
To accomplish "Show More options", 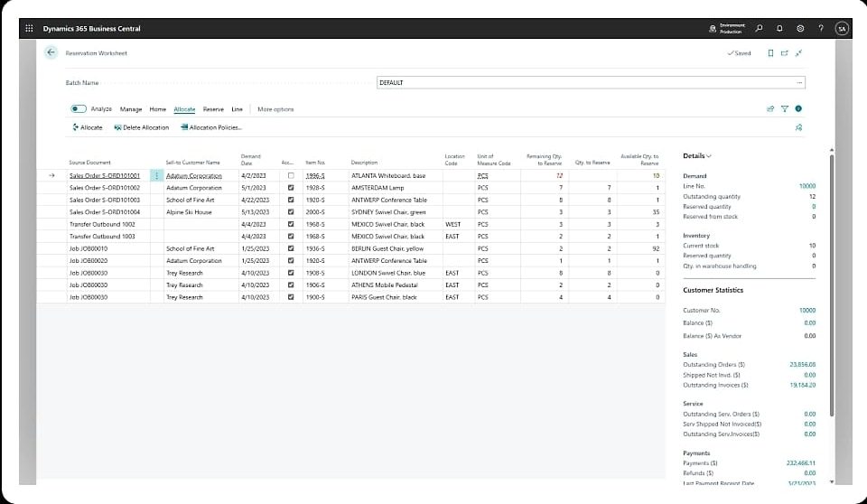I will 275,109.
